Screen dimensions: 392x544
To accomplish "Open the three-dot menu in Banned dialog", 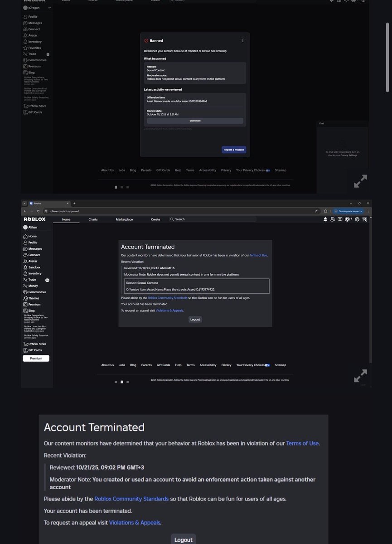I will pyautogui.click(x=243, y=41).
